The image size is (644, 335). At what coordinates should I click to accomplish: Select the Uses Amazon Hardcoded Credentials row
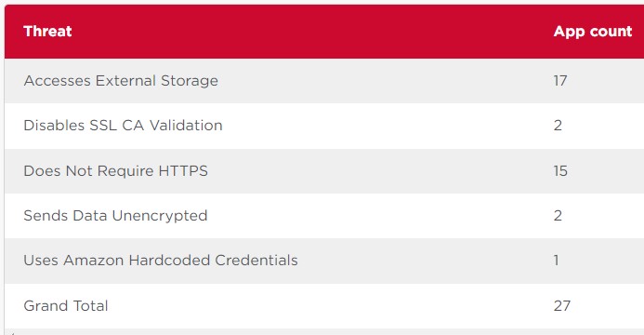(324, 261)
